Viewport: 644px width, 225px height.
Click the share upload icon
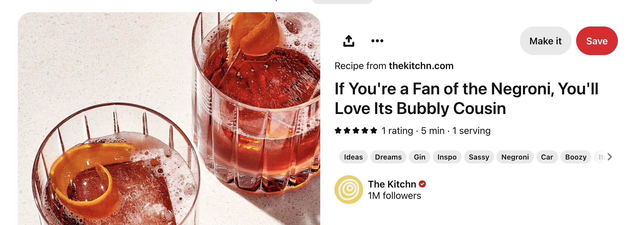tap(348, 41)
